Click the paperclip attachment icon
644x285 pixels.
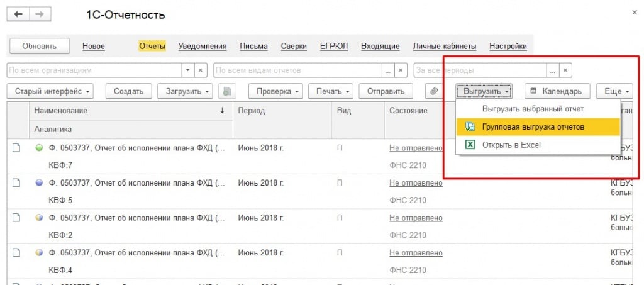point(433,91)
